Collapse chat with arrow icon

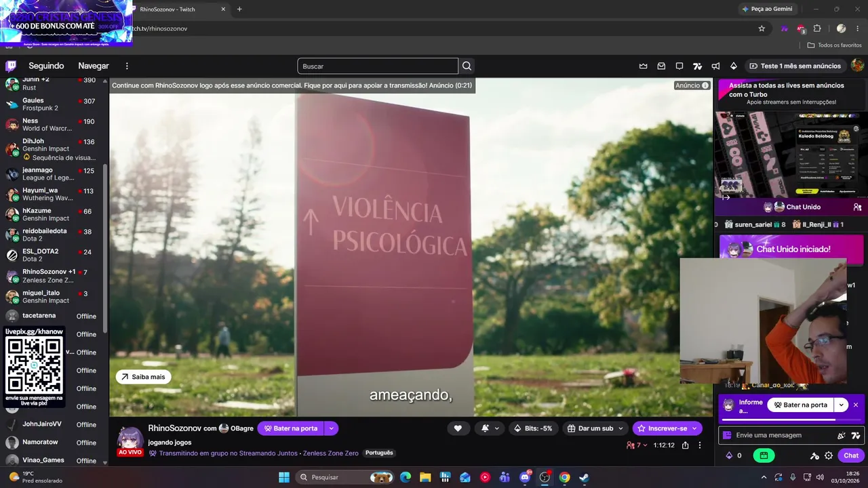pos(726,197)
